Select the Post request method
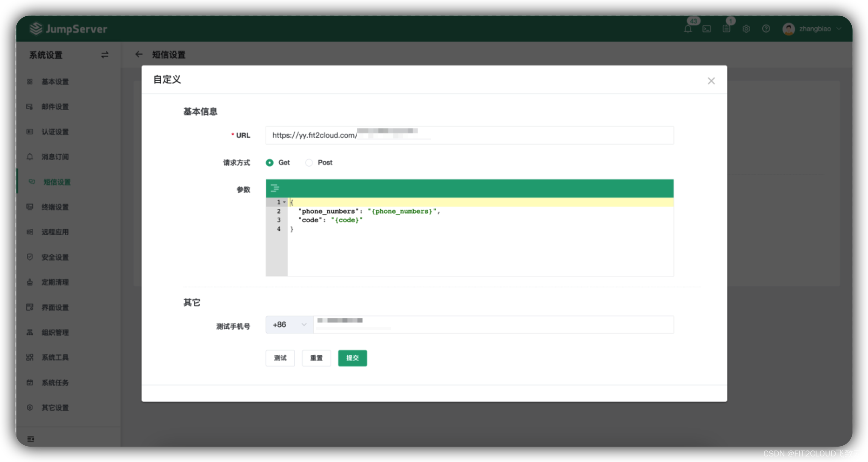 [x=309, y=163]
